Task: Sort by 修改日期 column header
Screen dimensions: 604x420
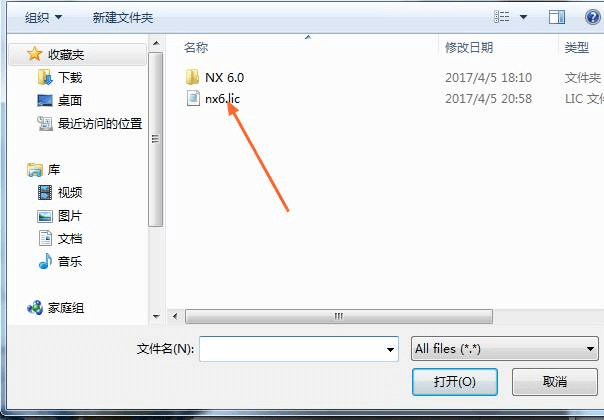Action: [469, 47]
